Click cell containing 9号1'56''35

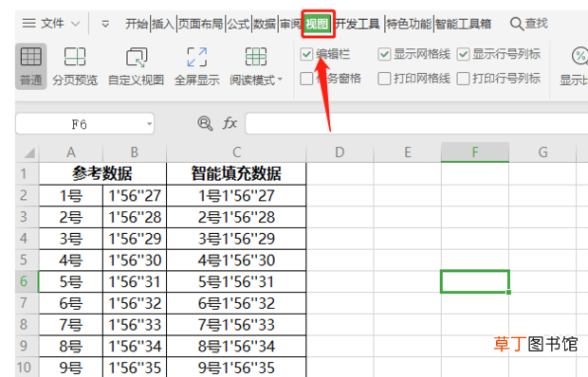[x=236, y=368]
